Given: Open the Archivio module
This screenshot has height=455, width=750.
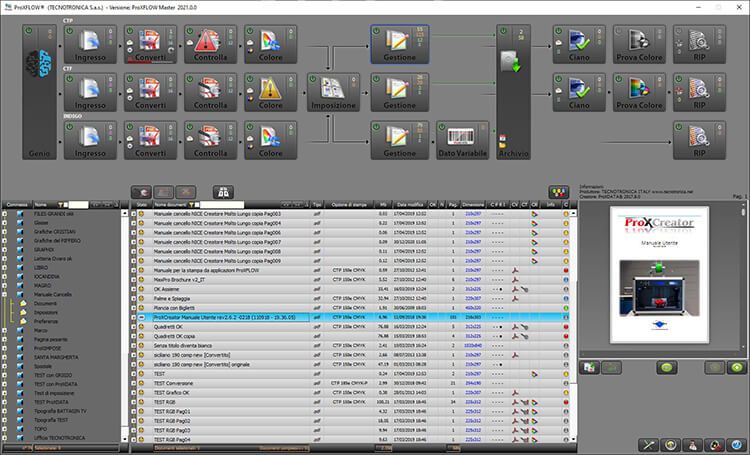Looking at the screenshot, I should pyautogui.click(x=513, y=92).
